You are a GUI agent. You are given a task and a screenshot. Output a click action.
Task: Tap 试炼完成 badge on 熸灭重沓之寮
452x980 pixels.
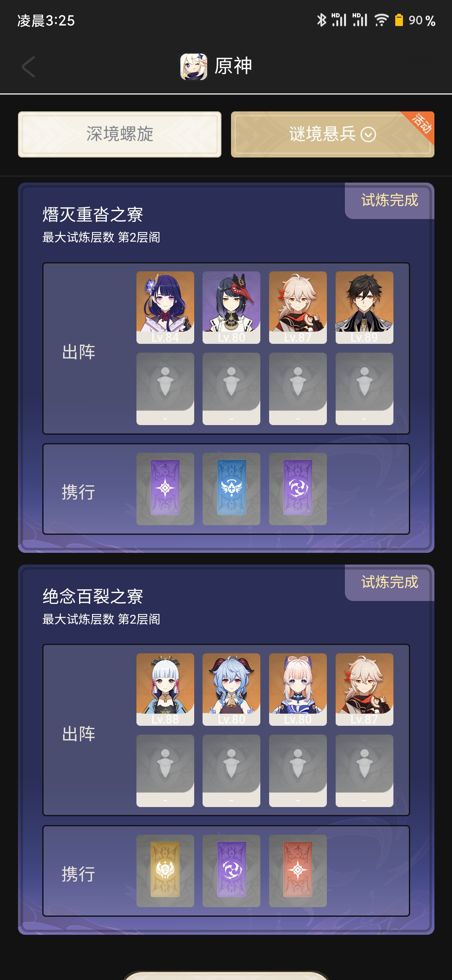coord(390,201)
